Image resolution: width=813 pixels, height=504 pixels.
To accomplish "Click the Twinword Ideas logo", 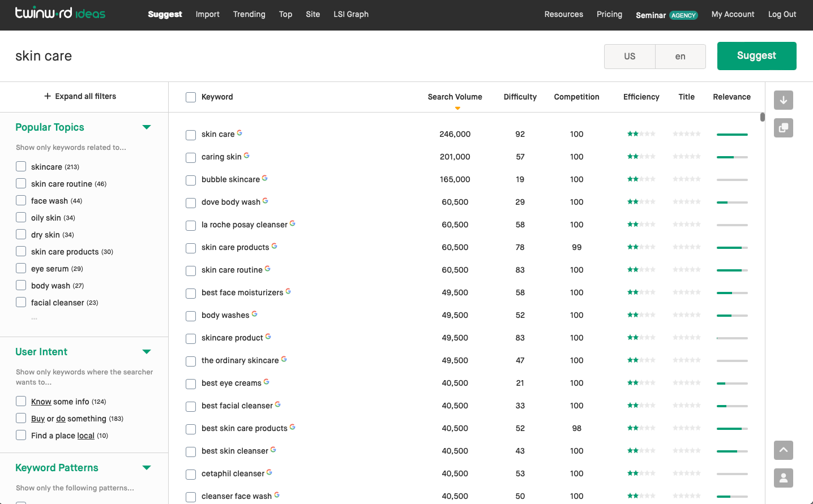I will click(x=60, y=13).
